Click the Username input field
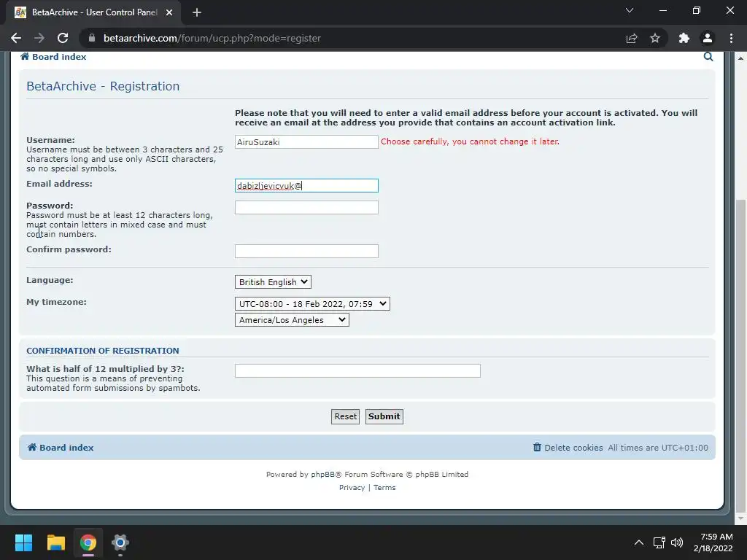This screenshot has height=560, width=747. click(306, 142)
